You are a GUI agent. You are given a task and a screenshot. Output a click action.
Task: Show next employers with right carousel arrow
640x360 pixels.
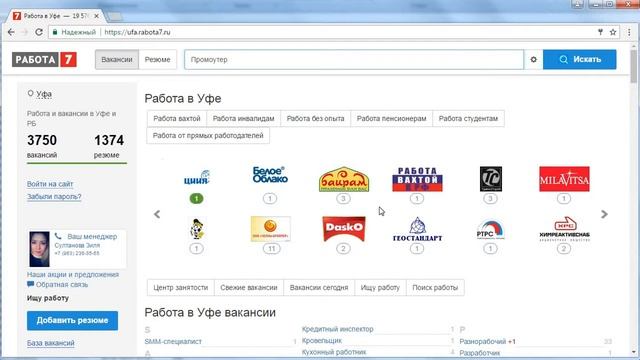[604, 214]
